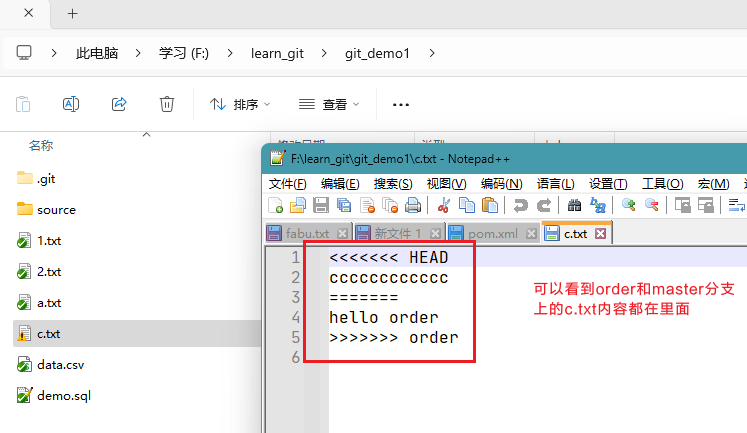This screenshot has width=747, height=433.
Task: Navigate to 学习 (F:) in the breadcrumb
Action: (x=184, y=53)
